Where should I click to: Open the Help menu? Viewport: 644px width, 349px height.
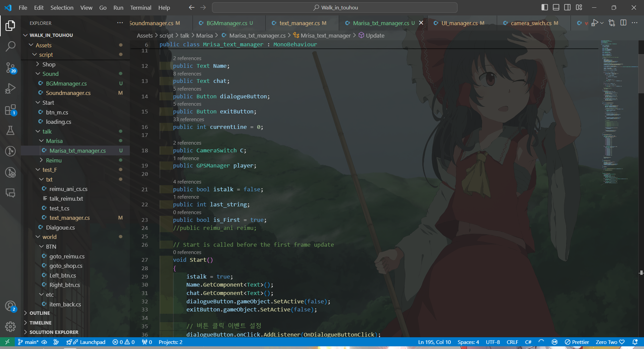(164, 7)
